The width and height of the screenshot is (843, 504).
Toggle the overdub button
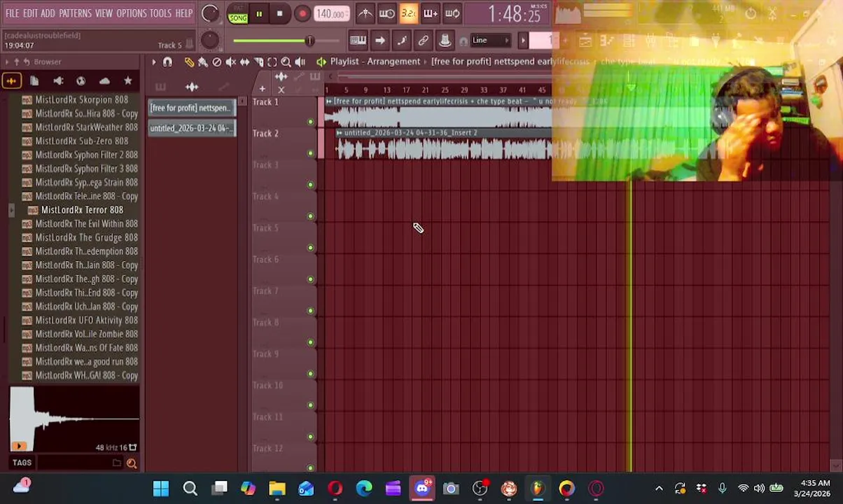[430, 13]
